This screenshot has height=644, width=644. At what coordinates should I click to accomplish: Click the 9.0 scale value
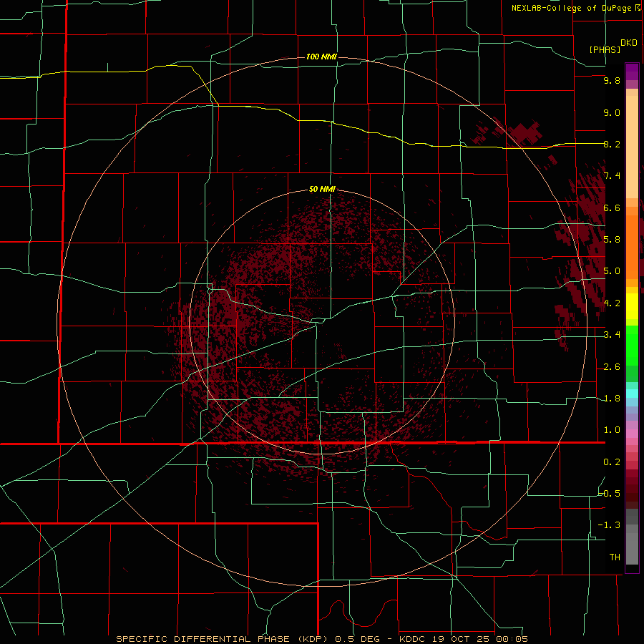612,112
